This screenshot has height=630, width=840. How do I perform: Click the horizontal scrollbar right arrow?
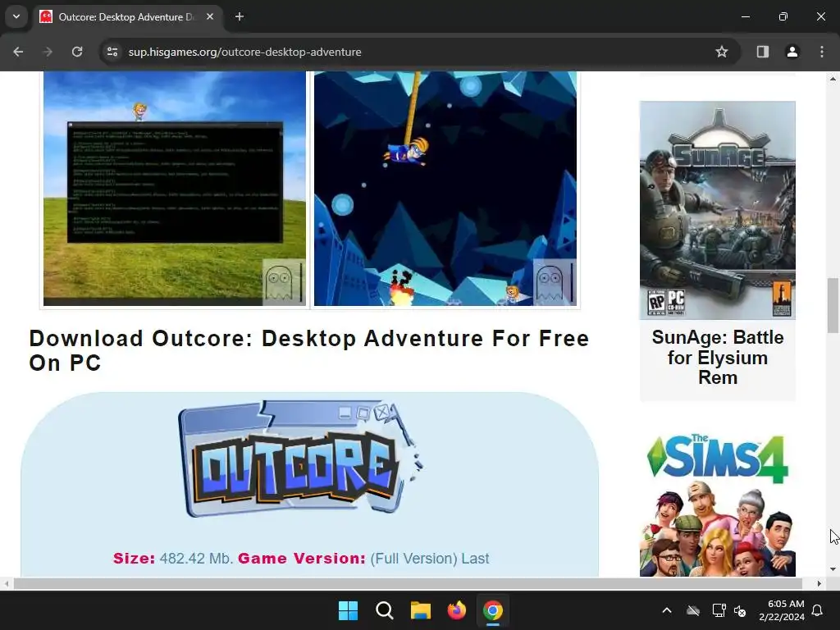819,583
